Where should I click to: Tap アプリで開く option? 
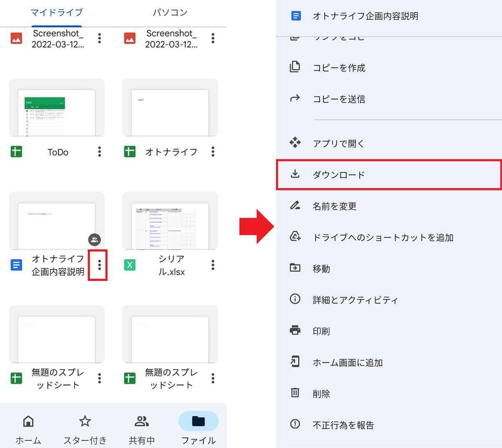tap(338, 143)
